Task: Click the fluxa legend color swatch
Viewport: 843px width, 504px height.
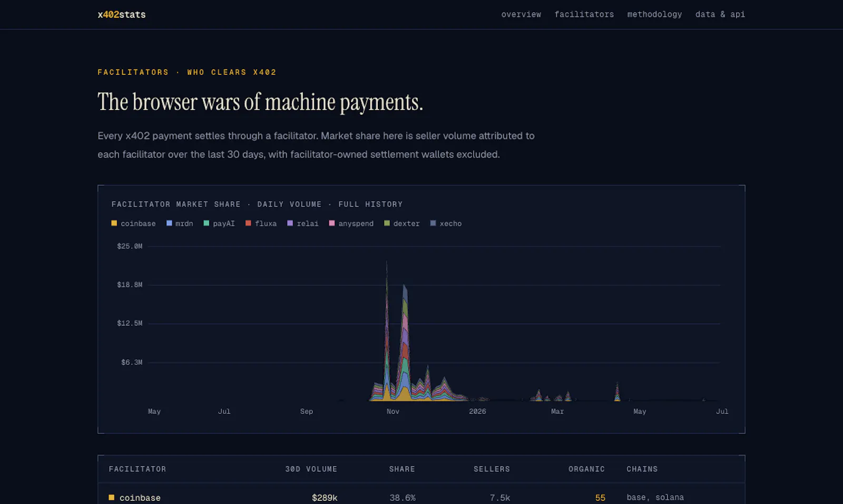Action: 248,223
